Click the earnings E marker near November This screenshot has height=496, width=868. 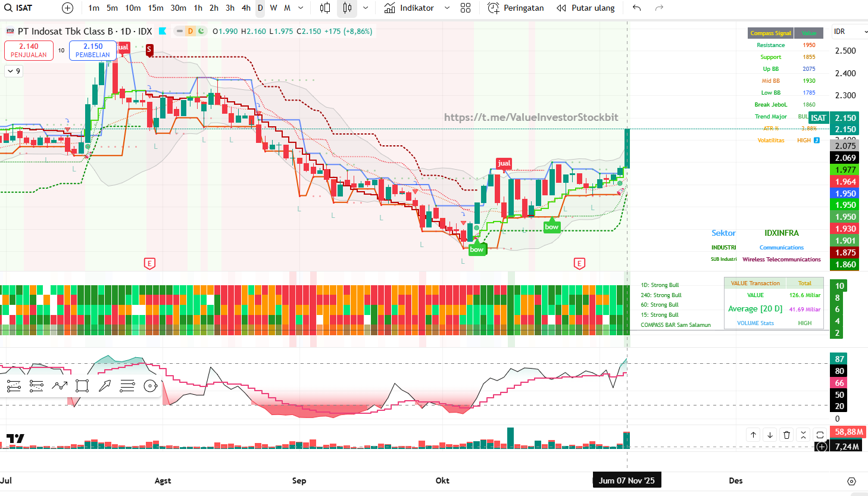click(579, 263)
